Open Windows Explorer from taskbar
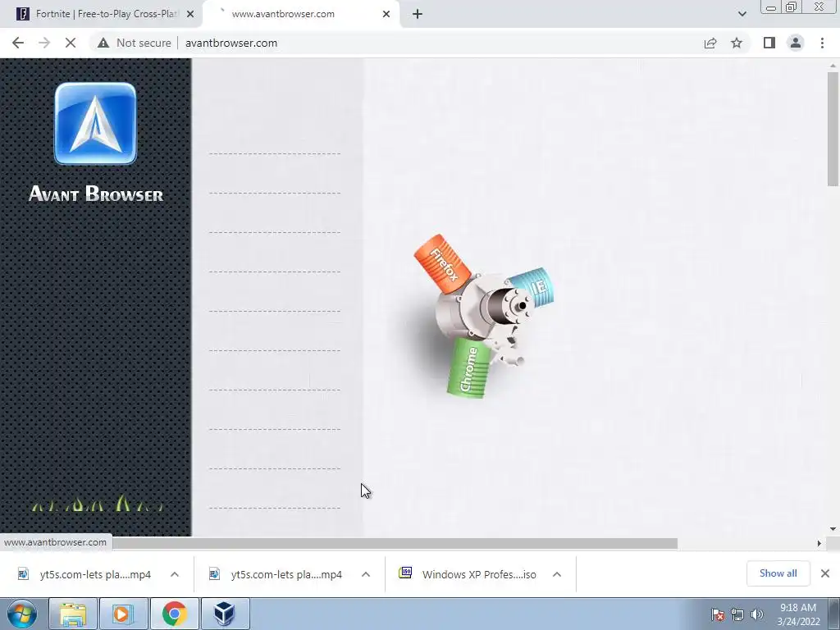The image size is (840, 630). 72,614
